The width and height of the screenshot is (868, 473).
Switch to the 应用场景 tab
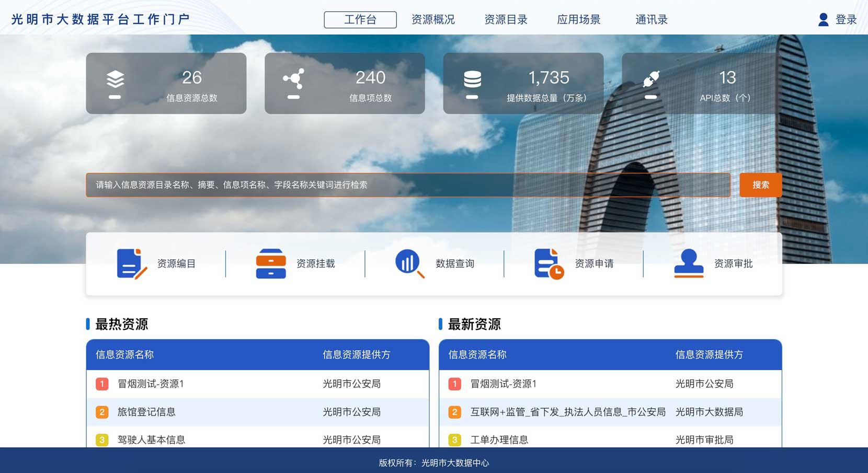pyautogui.click(x=578, y=19)
